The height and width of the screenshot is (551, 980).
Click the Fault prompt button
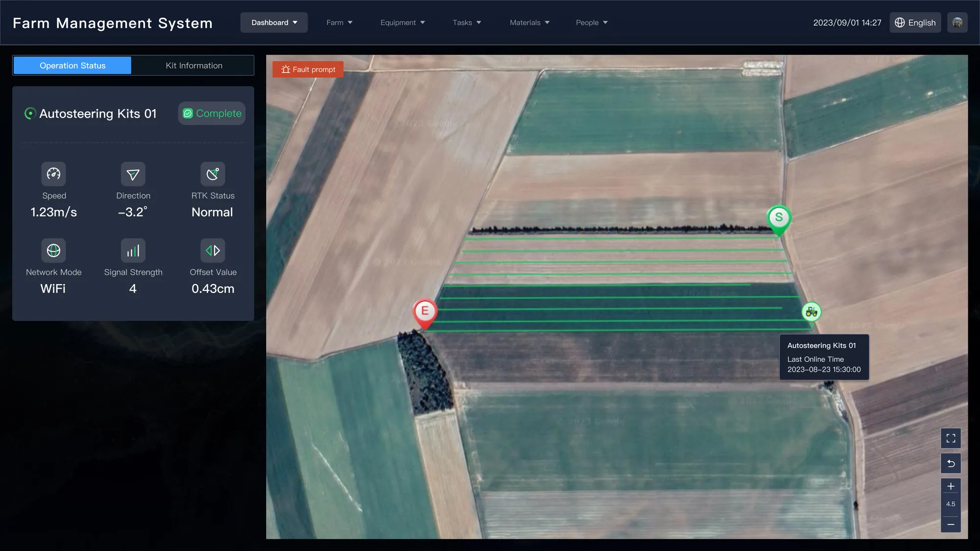click(308, 70)
